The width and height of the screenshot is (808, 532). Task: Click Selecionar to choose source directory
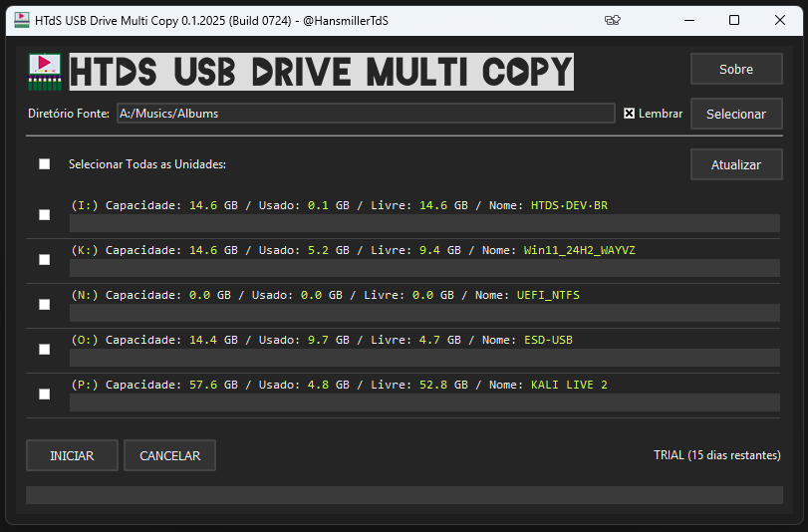736,114
